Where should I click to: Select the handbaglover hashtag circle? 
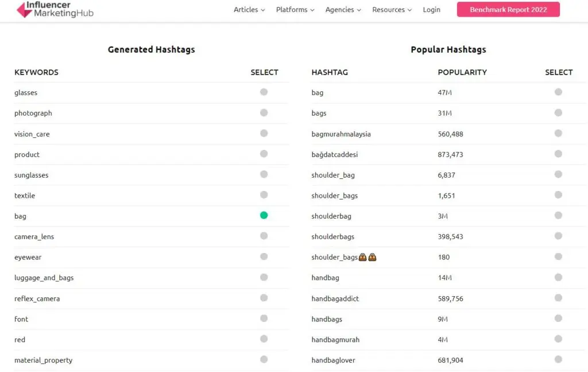pos(558,359)
